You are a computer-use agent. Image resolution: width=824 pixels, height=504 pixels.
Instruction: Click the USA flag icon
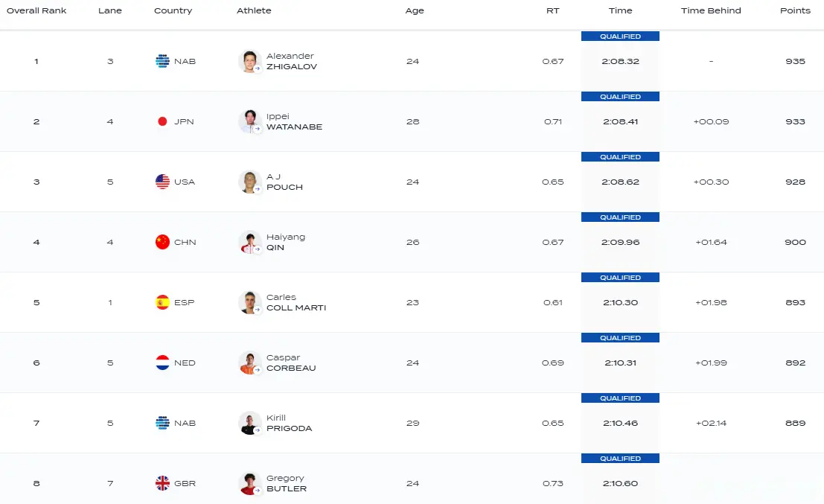(162, 182)
